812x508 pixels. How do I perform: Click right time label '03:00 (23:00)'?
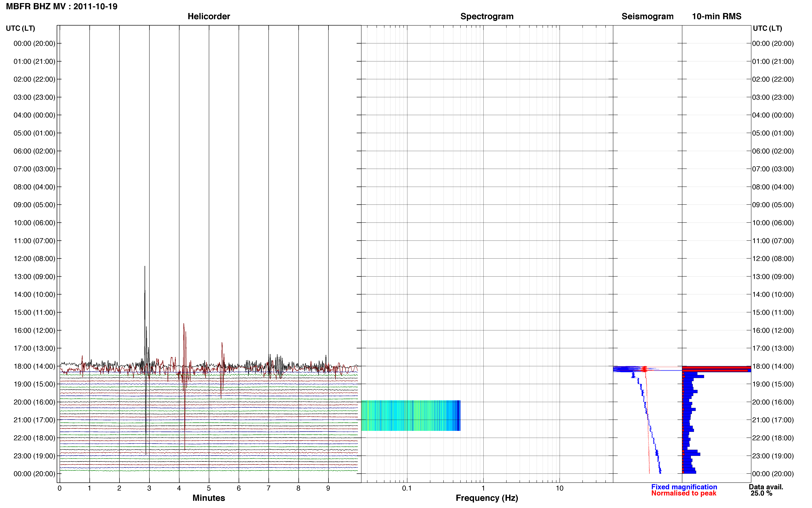[773, 97]
